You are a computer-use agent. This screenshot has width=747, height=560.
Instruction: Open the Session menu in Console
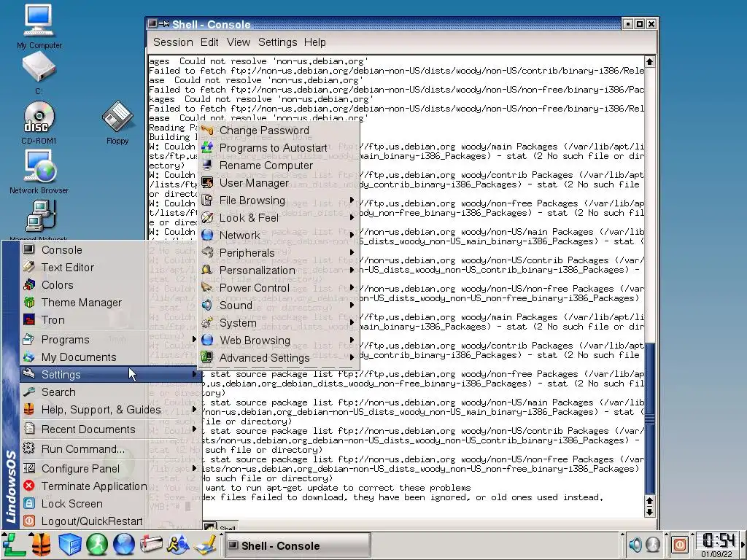tap(172, 42)
